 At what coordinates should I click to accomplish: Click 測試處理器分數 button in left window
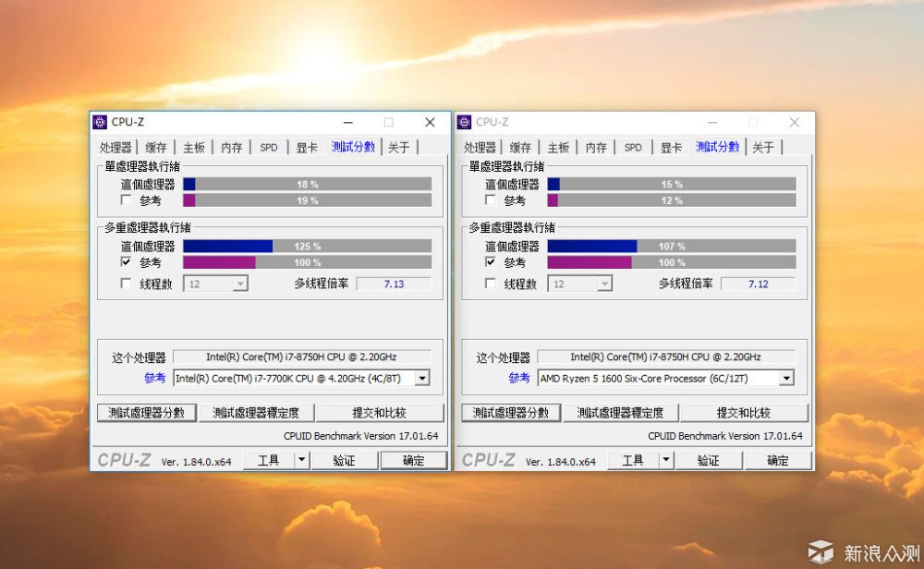point(147,412)
